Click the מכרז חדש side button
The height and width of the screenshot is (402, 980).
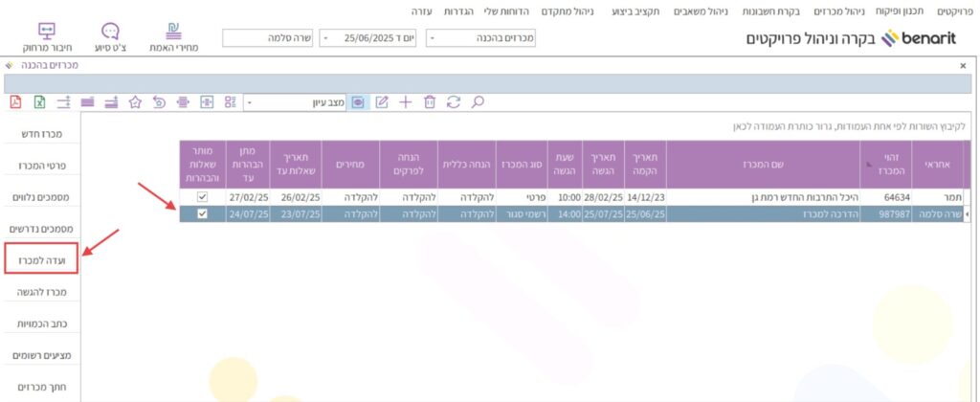point(41,134)
